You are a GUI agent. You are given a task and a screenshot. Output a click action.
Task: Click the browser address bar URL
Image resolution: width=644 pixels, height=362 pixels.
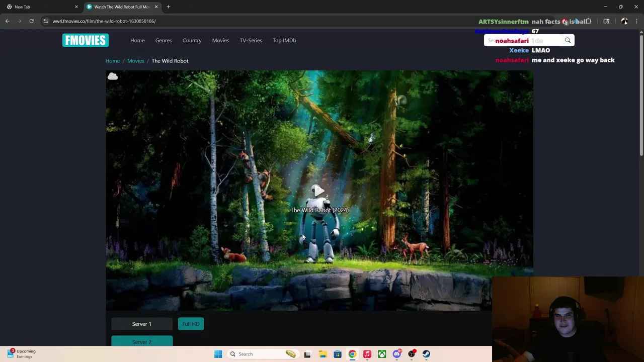(x=104, y=21)
